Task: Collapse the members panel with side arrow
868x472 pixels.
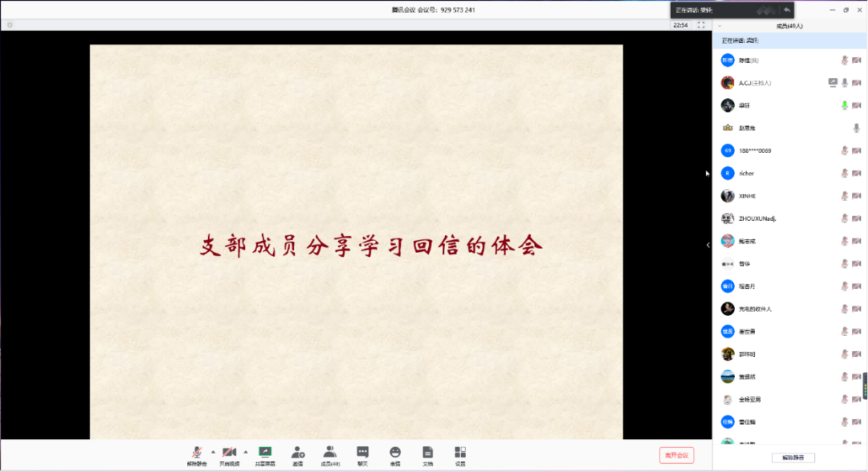Action: pyautogui.click(x=708, y=245)
